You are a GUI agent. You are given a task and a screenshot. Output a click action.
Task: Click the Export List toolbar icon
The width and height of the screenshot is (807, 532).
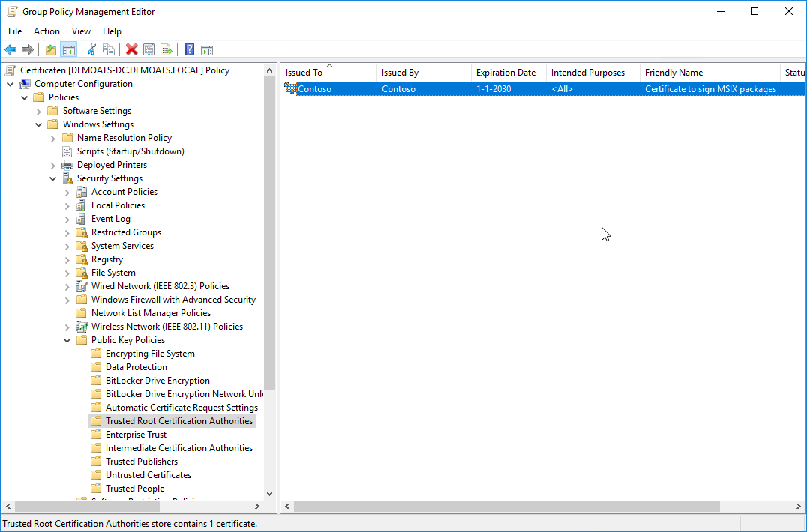[166, 50]
